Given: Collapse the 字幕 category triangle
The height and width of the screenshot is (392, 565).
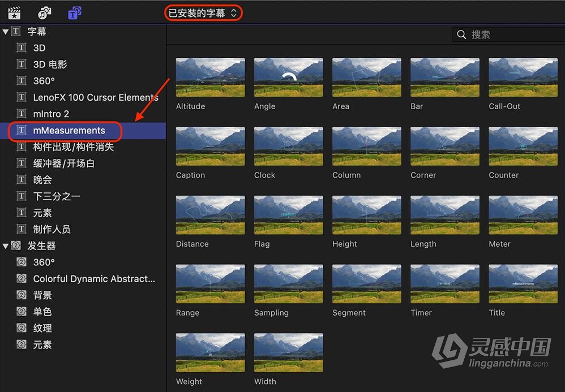Looking at the screenshot, I should 6,32.
